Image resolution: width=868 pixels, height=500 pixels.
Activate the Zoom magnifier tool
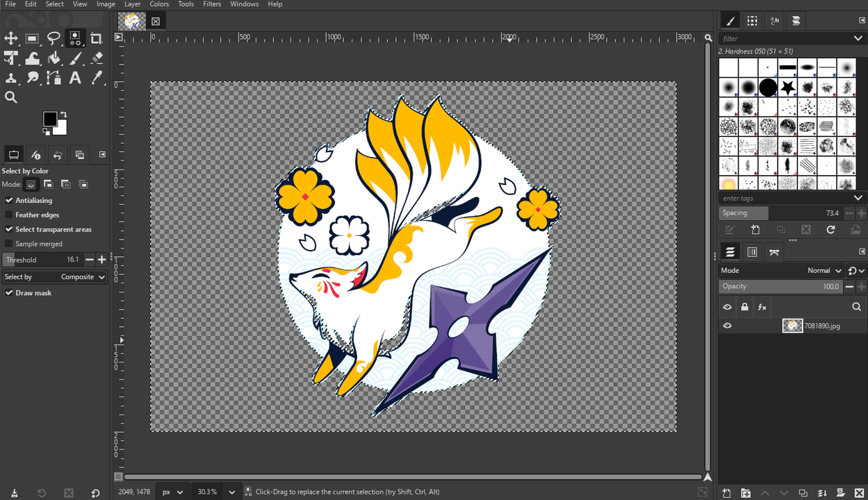(11, 97)
